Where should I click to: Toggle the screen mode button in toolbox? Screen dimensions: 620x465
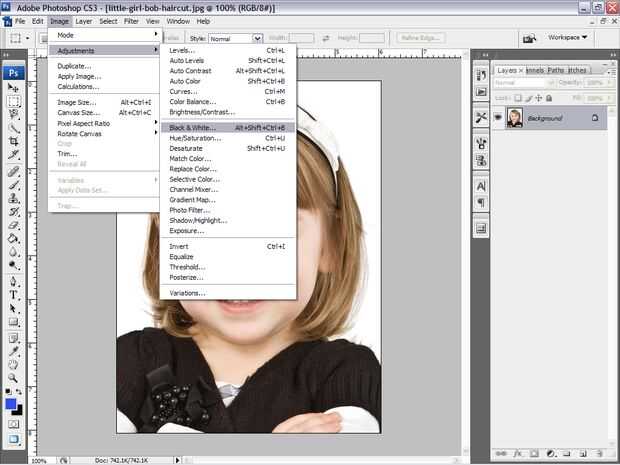[13, 439]
